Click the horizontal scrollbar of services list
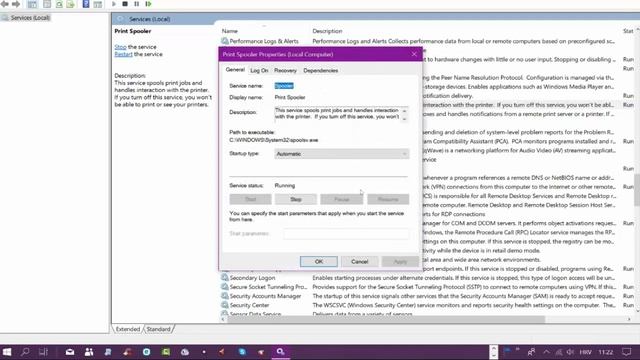 click(x=386, y=319)
